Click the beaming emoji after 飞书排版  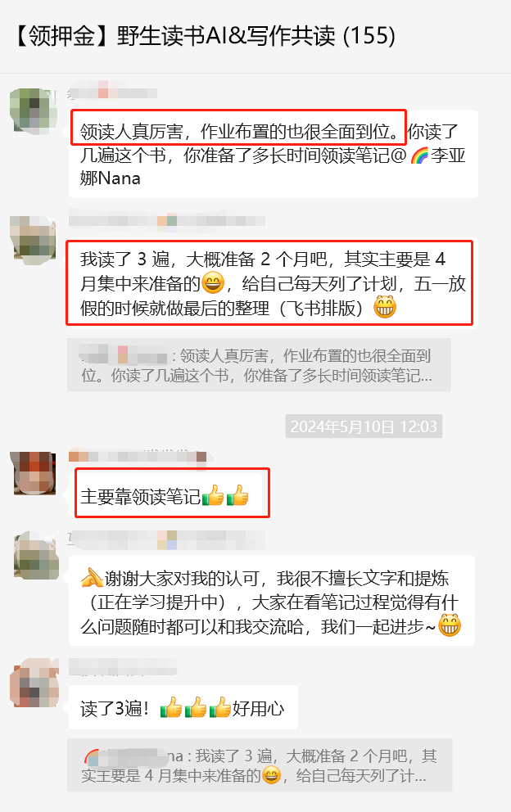point(385,307)
